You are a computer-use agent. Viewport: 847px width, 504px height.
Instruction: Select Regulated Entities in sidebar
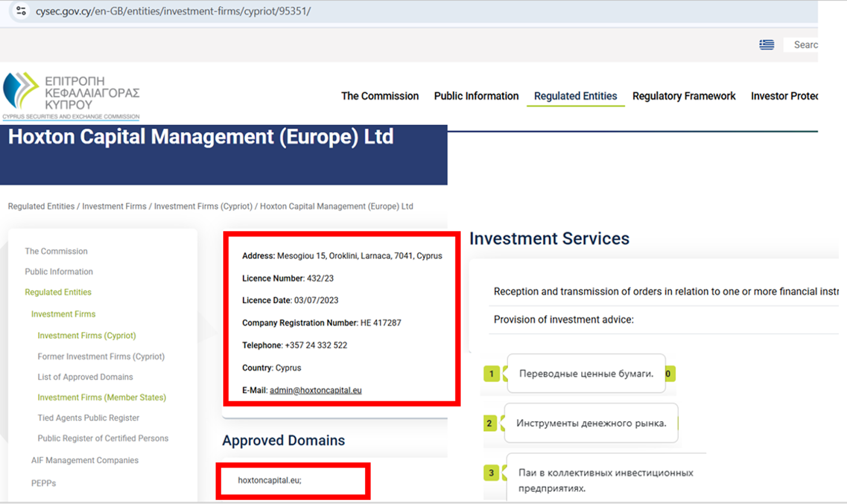(x=58, y=292)
